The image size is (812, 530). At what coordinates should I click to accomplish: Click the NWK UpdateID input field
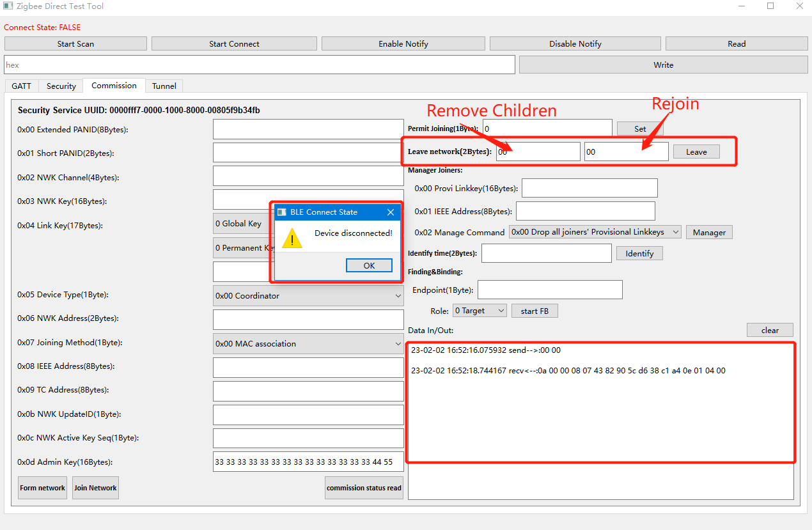(308, 415)
